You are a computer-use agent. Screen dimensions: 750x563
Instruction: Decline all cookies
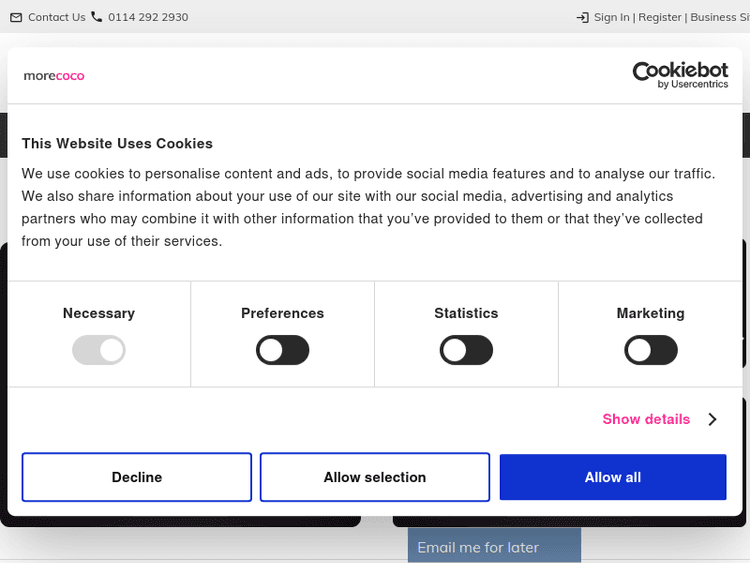point(137,477)
